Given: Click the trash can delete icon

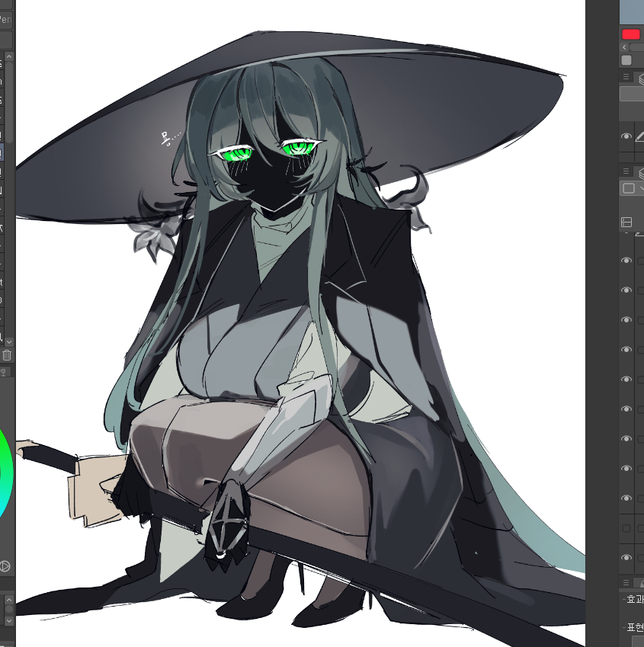Looking at the screenshot, I should click(7, 355).
